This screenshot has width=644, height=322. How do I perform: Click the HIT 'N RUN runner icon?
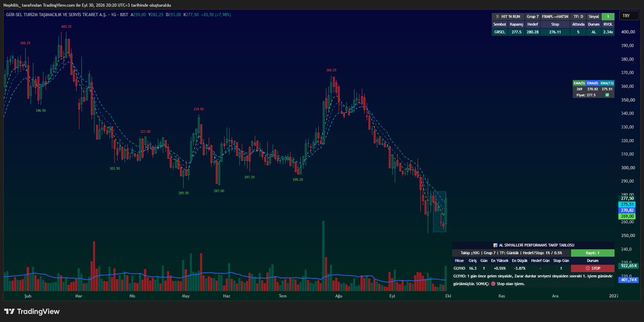click(x=497, y=17)
